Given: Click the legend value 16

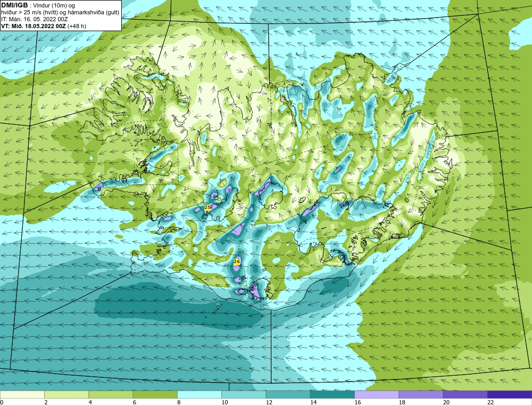Looking at the screenshot, I should [x=358, y=402].
